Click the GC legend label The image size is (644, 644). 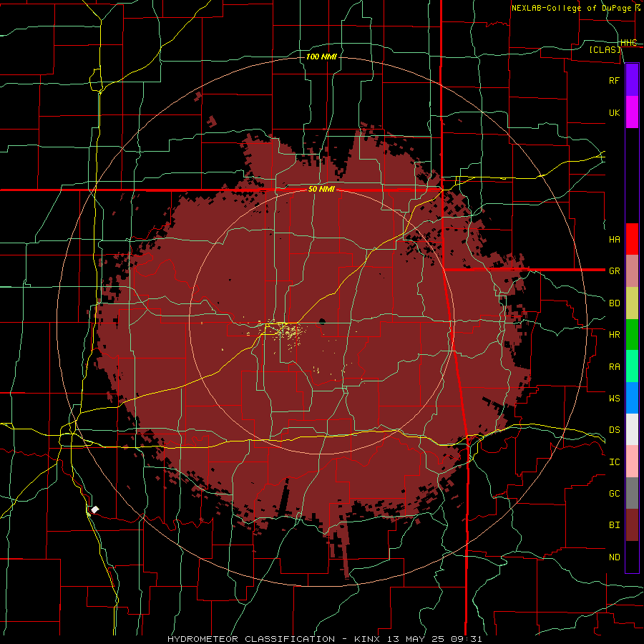[x=614, y=494]
